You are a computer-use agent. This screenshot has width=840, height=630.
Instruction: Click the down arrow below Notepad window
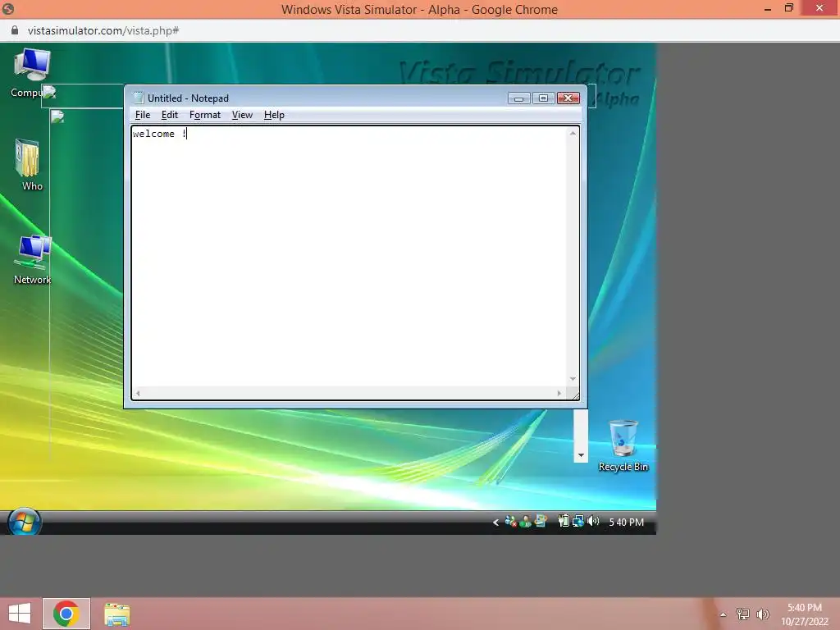pos(581,455)
